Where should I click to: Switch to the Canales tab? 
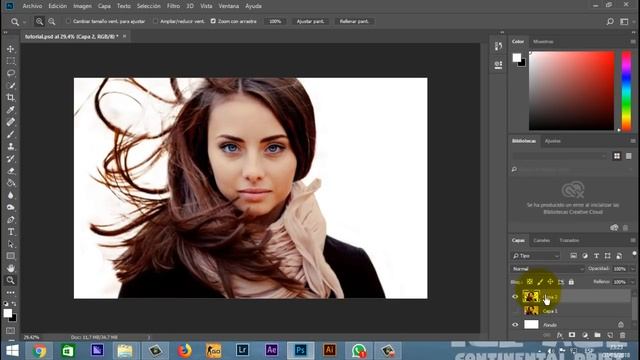pos(542,240)
